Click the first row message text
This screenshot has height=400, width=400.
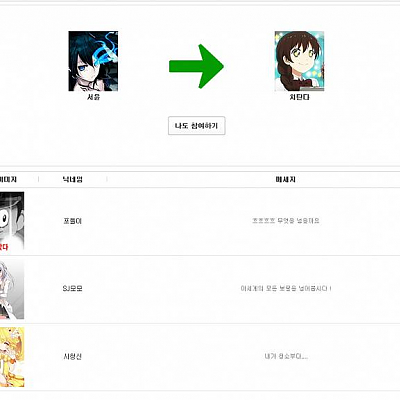286,221
